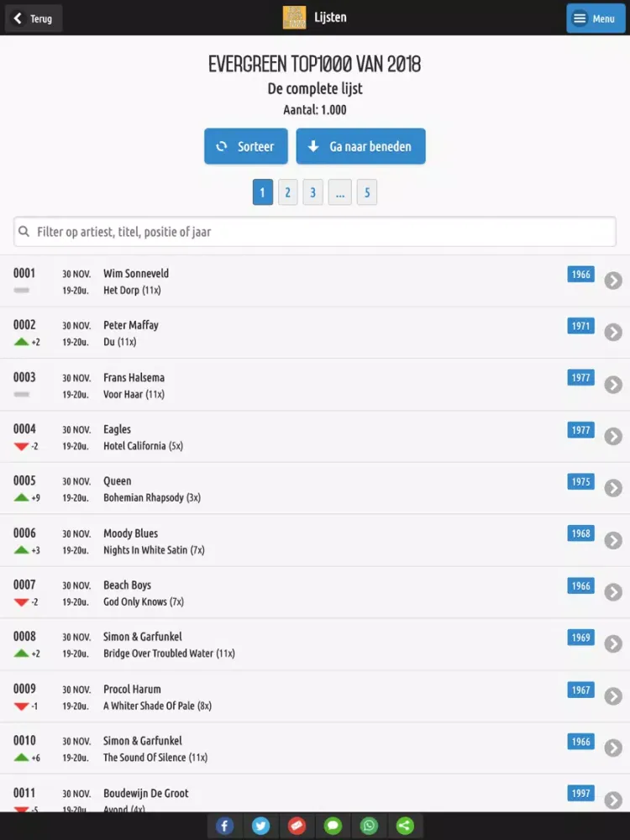Open details arrow for Bridge Over Troubled Water
The width and height of the screenshot is (630, 840).
click(613, 644)
